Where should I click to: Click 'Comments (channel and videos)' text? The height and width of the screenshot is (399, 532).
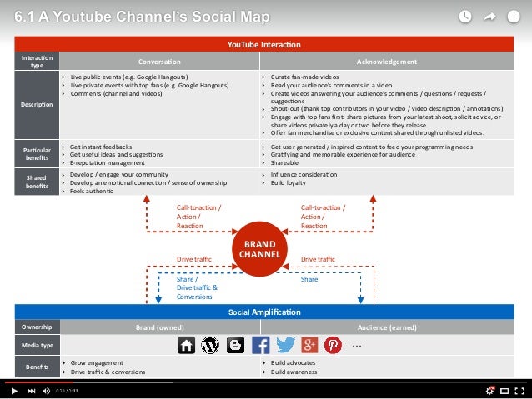click(x=116, y=93)
